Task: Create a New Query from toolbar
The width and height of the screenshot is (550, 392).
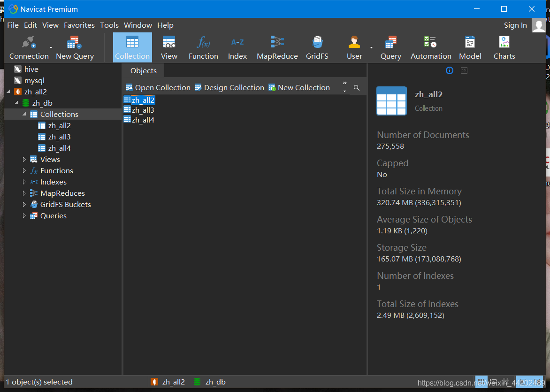Action: click(75, 48)
